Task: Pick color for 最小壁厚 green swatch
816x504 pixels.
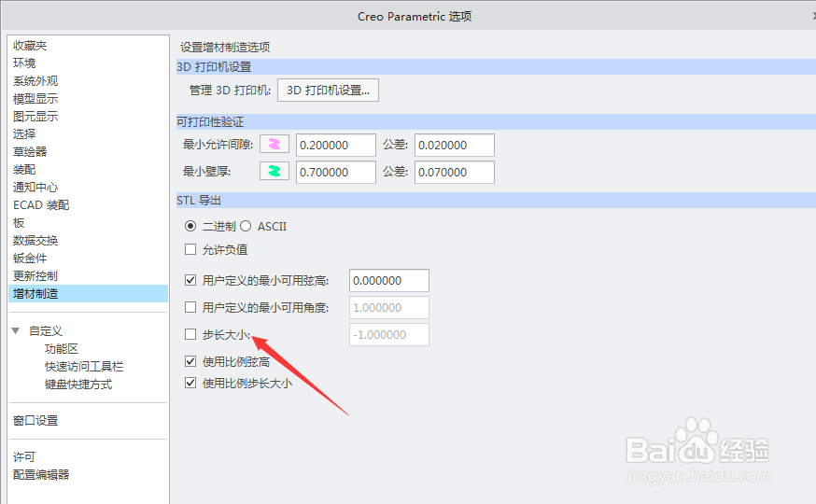Action: pyautogui.click(x=274, y=171)
